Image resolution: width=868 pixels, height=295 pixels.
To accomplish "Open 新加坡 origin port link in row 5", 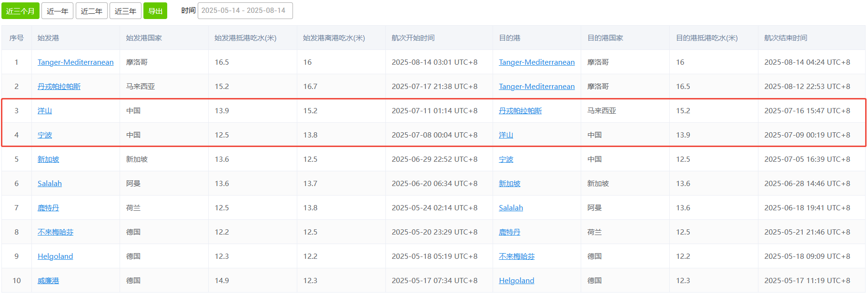I will click(x=48, y=159).
